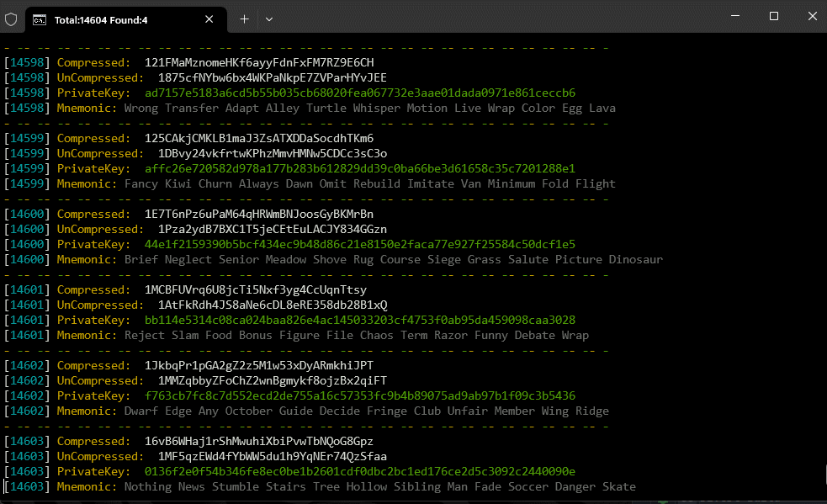Click private key starting bb114e5314c0

[360, 321]
